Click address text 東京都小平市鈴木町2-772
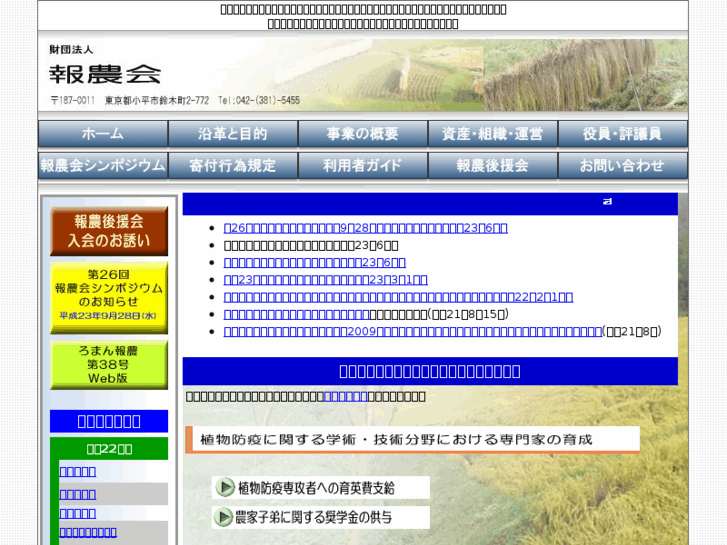This screenshot has height=545, width=727. pyautogui.click(x=157, y=100)
